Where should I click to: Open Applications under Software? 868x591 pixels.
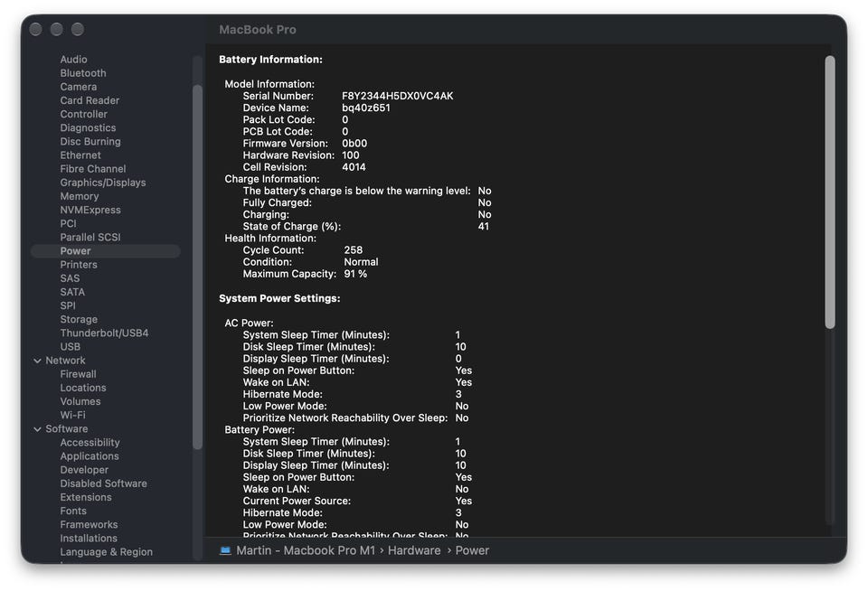pyautogui.click(x=90, y=456)
